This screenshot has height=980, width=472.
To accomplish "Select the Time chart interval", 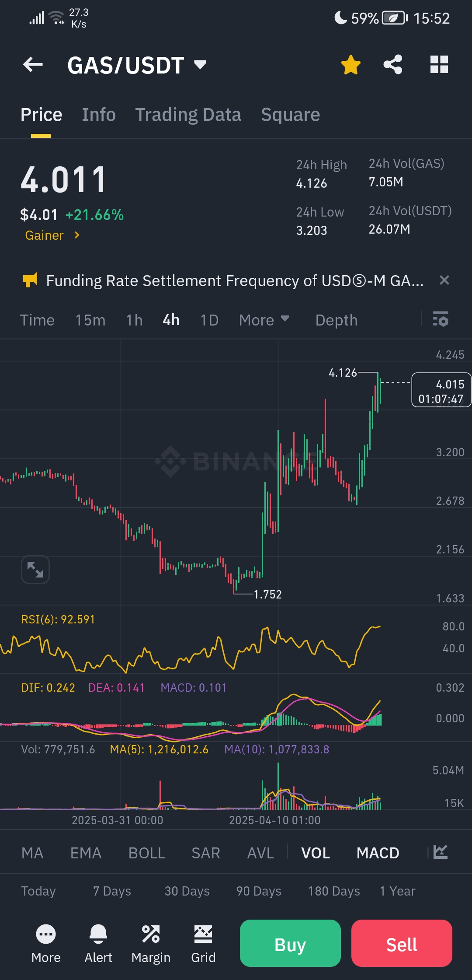I will (37, 320).
